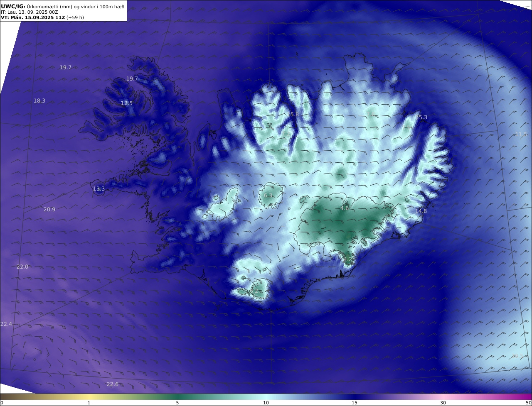Click the 30 tick label on the colorbar
532x406 pixels.
coord(443,403)
